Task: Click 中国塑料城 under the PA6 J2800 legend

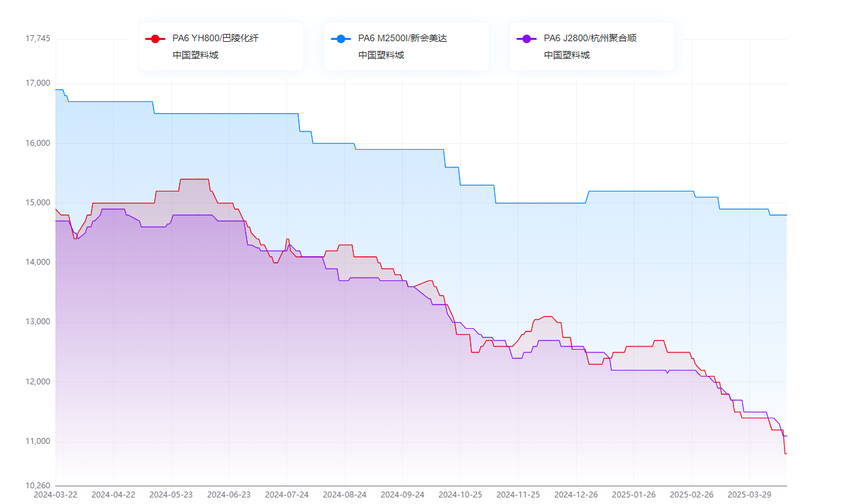Action: point(566,55)
